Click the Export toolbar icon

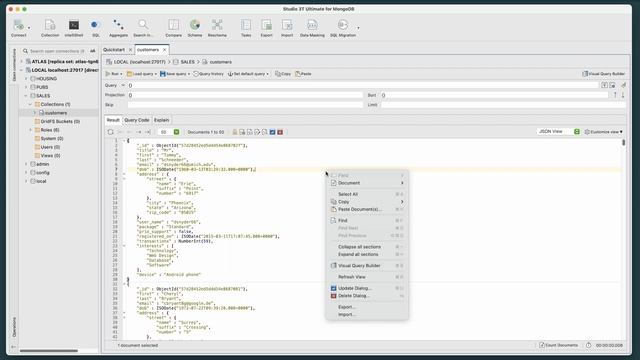[267, 28]
